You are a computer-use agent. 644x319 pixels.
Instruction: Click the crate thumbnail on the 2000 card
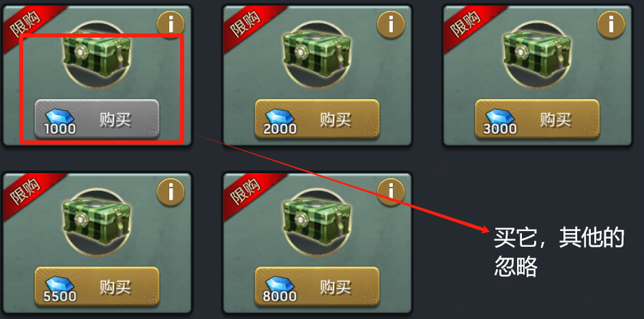click(x=317, y=55)
